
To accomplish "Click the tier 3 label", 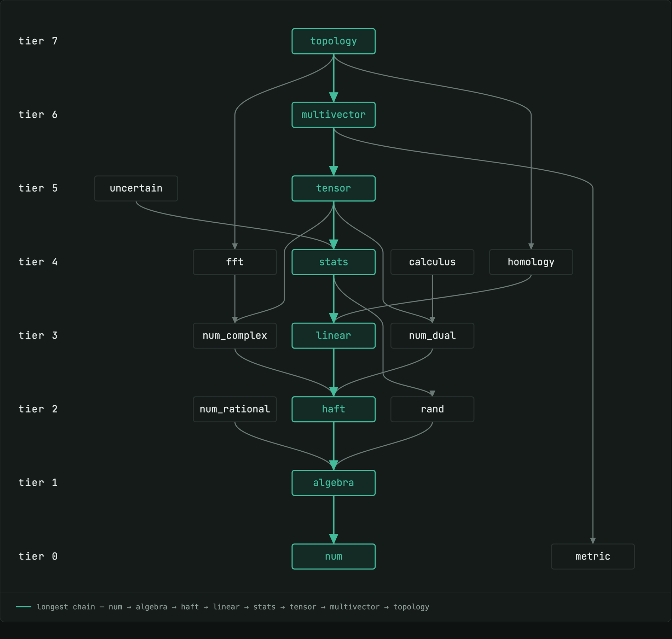I will point(38,335).
